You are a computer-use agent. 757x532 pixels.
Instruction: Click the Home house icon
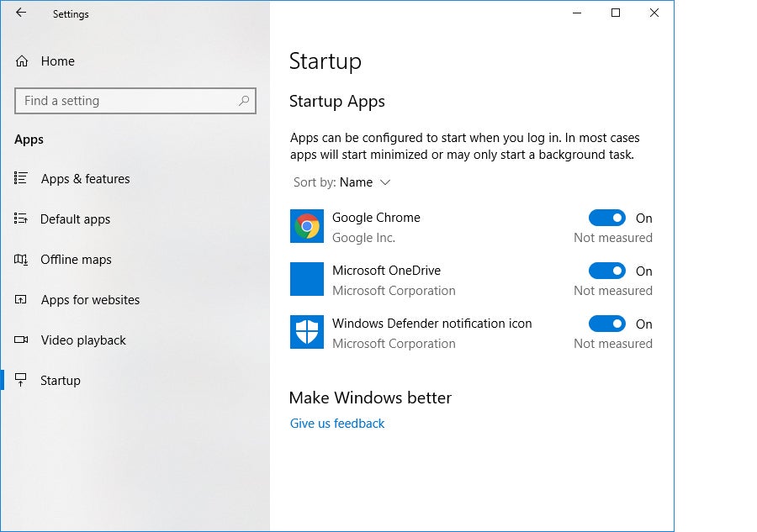point(22,61)
